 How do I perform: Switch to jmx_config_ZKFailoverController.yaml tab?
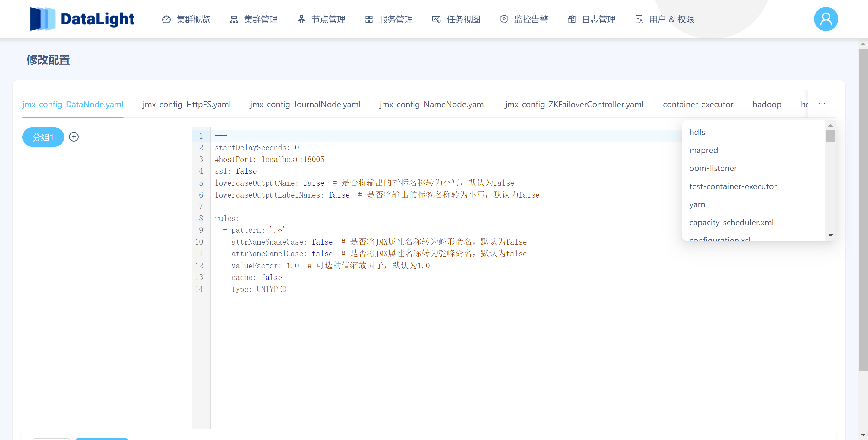[574, 105]
